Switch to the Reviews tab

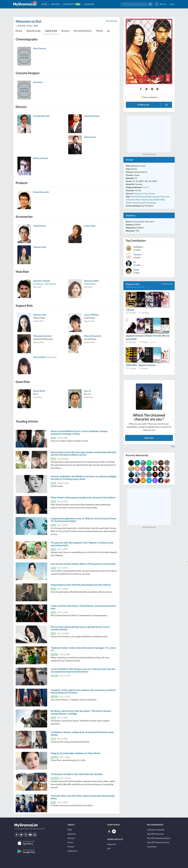[x=65, y=31]
